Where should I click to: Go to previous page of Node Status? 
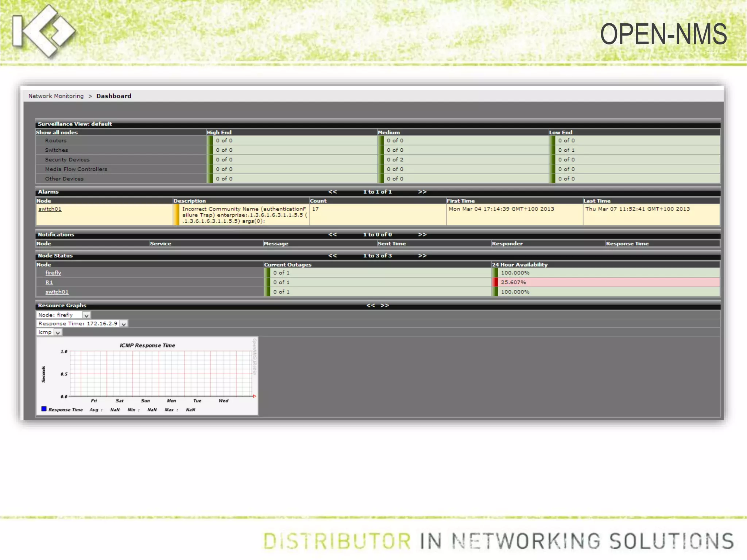point(332,256)
